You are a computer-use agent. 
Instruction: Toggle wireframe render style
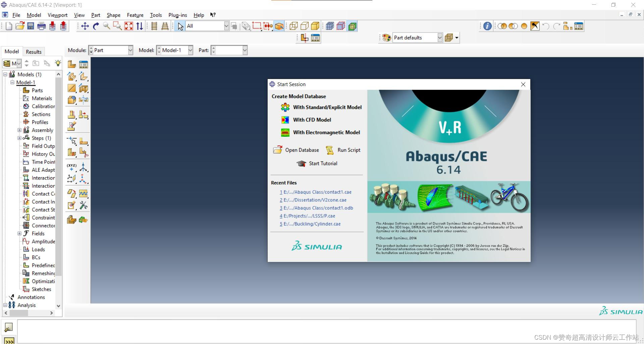tap(293, 26)
